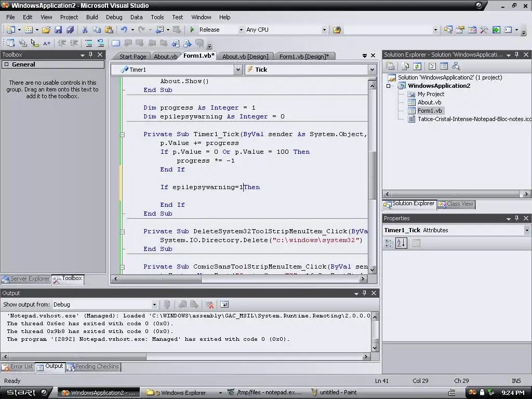Click the Display Object Member List icon
Image resolution: width=532 pixels, height=399 pixels.
tap(10, 43)
